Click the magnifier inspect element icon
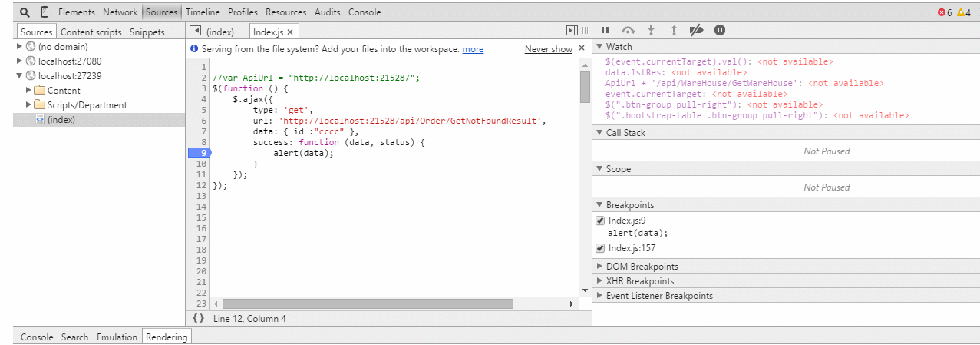The image size is (980, 345). (25, 12)
